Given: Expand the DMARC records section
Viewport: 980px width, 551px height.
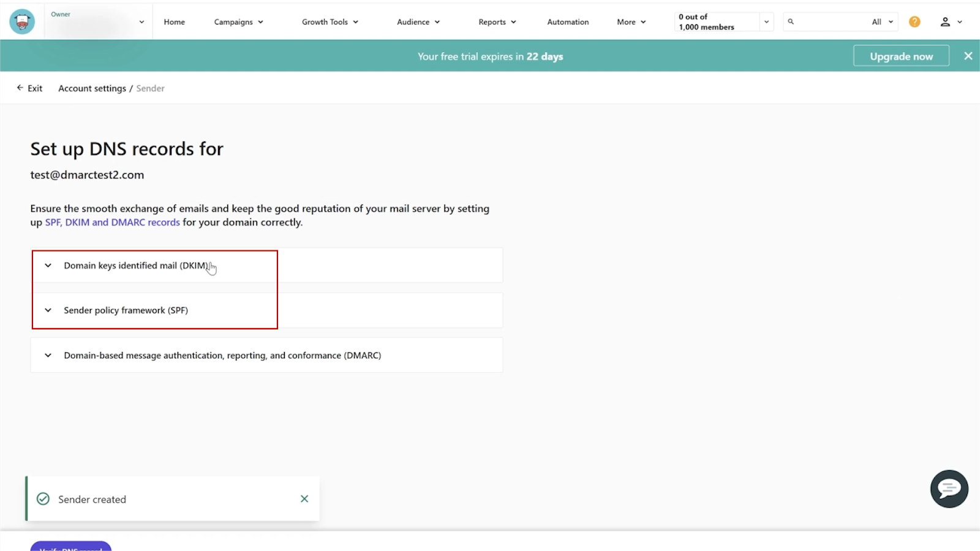Looking at the screenshot, I should click(x=222, y=356).
